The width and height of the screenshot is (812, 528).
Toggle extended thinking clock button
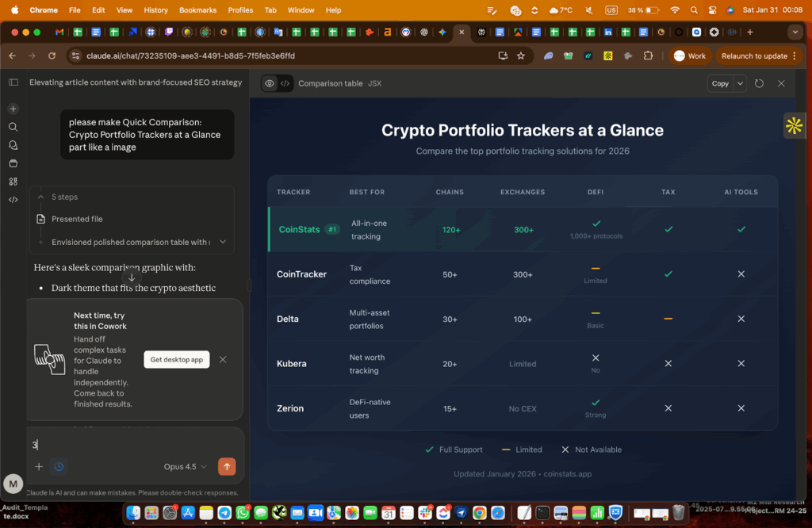[x=59, y=467]
